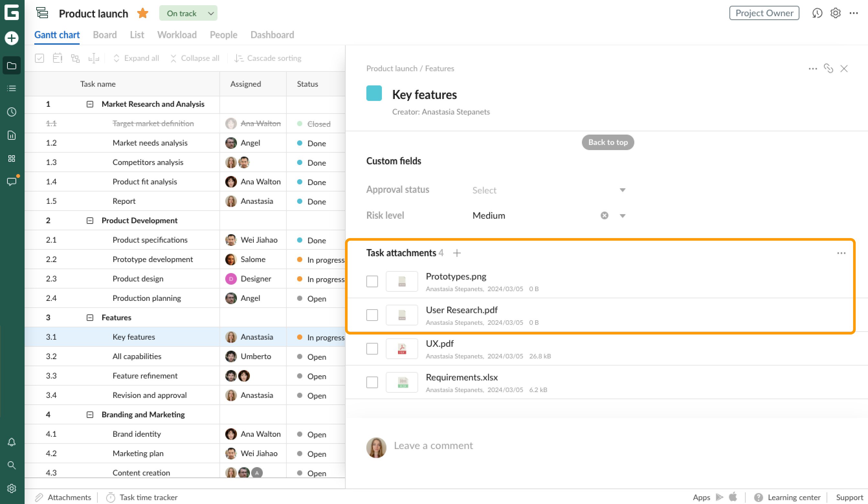Open the Workload view
This screenshot has height=504, width=868.
(x=177, y=34)
